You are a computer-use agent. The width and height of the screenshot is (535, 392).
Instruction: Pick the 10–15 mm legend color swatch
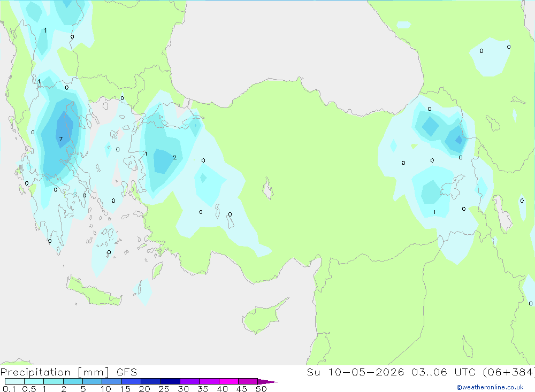[x=112, y=381]
